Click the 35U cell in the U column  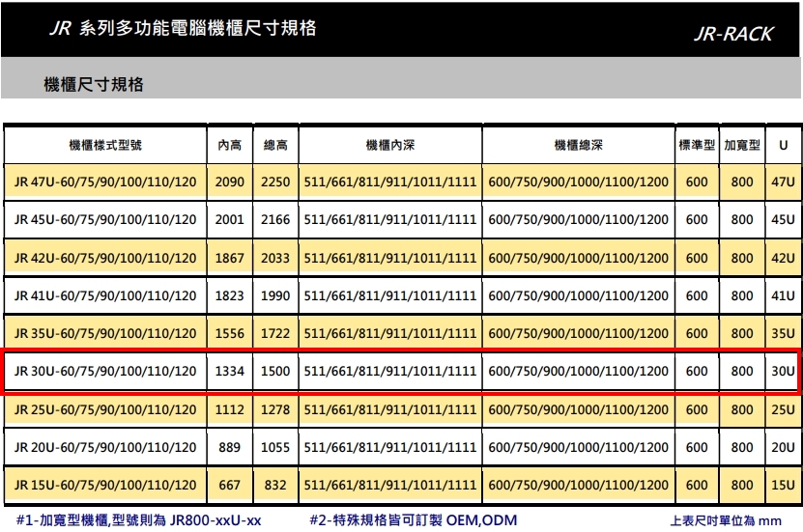tap(783, 334)
